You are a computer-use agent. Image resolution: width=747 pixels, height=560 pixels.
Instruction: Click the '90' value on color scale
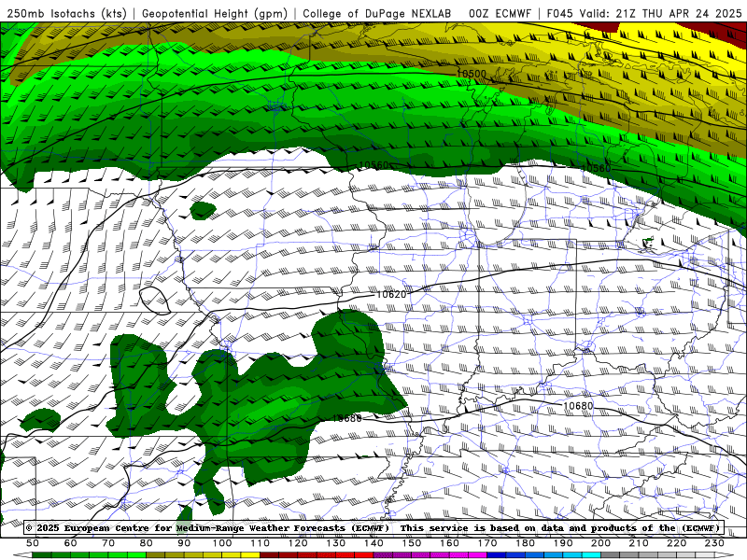click(184, 543)
